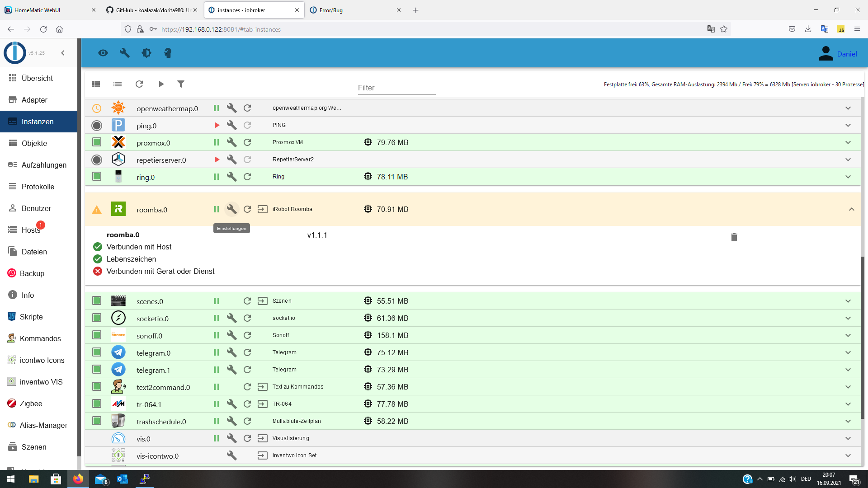Reload instances list with refresh icon
The height and width of the screenshot is (488, 868).
coord(139,84)
